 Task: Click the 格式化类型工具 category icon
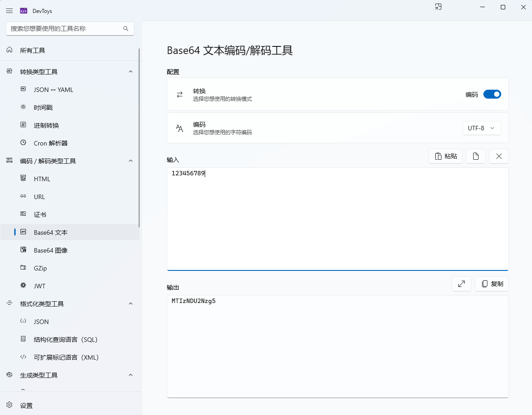pyautogui.click(x=9, y=303)
